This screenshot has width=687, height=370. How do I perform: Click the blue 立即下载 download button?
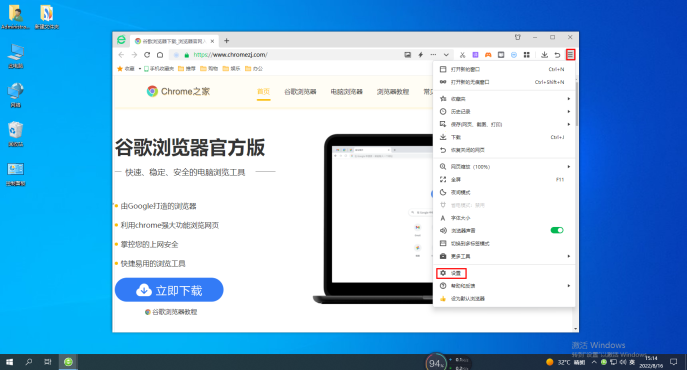point(169,290)
